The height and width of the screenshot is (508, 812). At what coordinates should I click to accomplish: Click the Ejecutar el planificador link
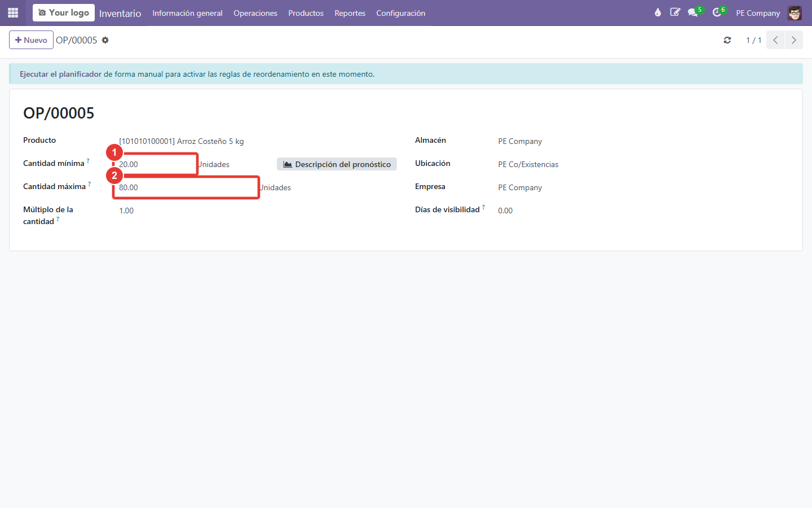click(x=60, y=74)
